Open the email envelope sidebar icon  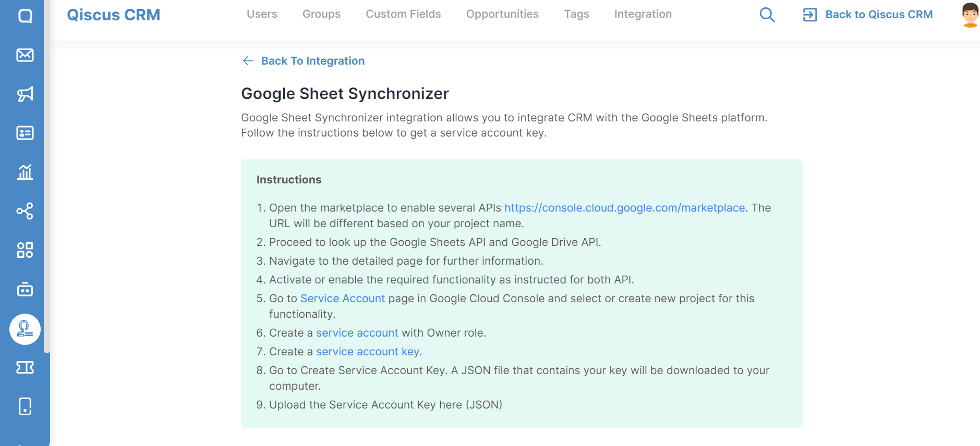point(25,55)
